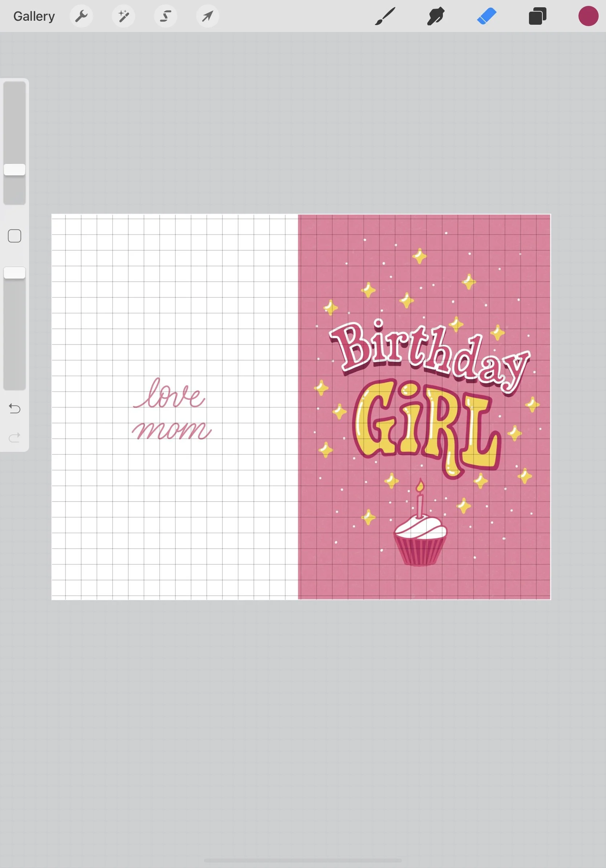Screen dimensions: 606x868
Task: Open the Actions menu with the wrench icon
Action: click(x=82, y=16)
